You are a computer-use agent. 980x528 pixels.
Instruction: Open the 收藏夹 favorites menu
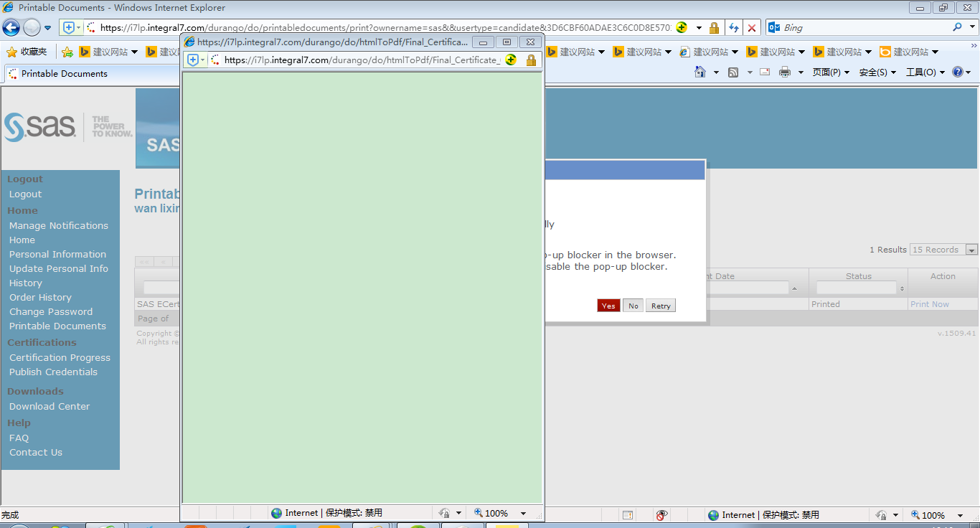27,52
